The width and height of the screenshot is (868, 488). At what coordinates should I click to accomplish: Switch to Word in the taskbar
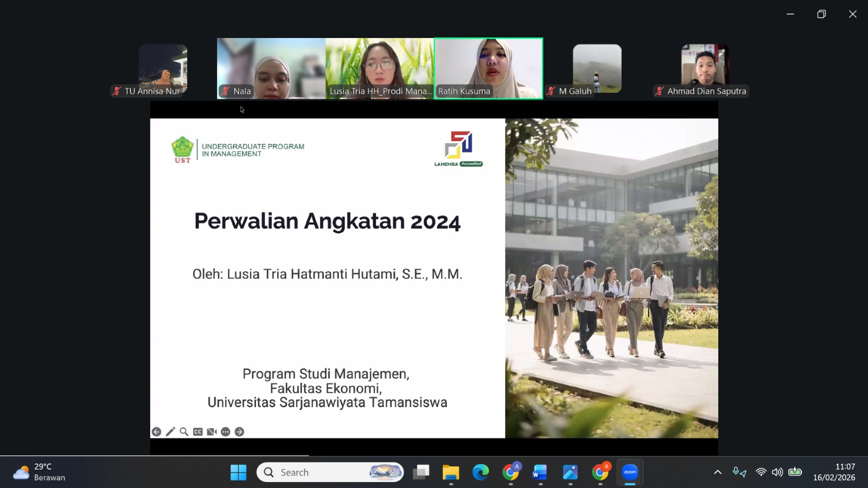[540, 472]
